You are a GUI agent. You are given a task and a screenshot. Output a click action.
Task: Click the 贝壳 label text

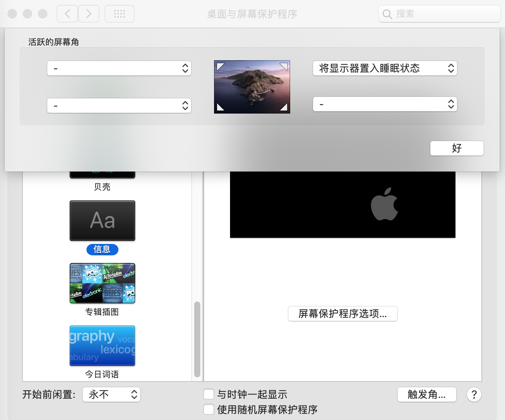coord(102,187)
